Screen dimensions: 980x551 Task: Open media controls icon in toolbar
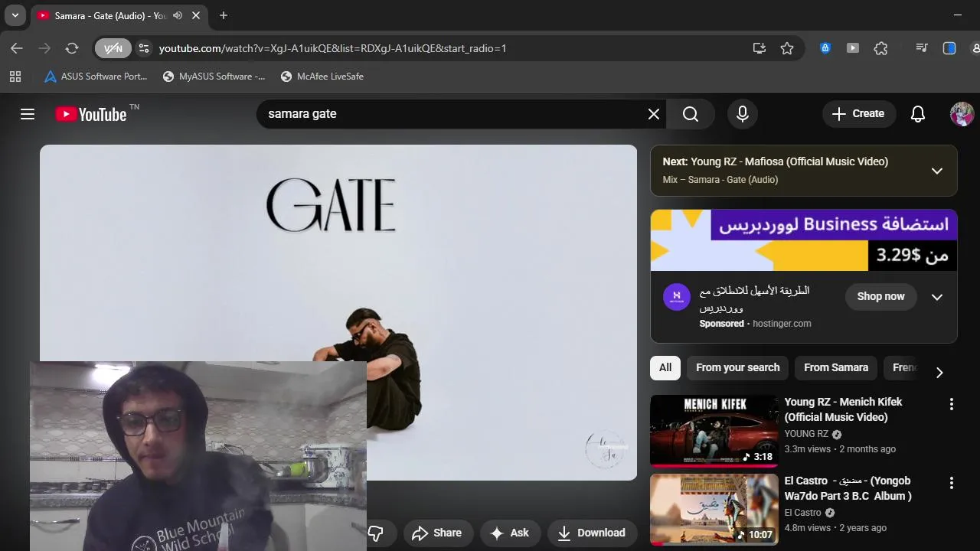[922, 48]
